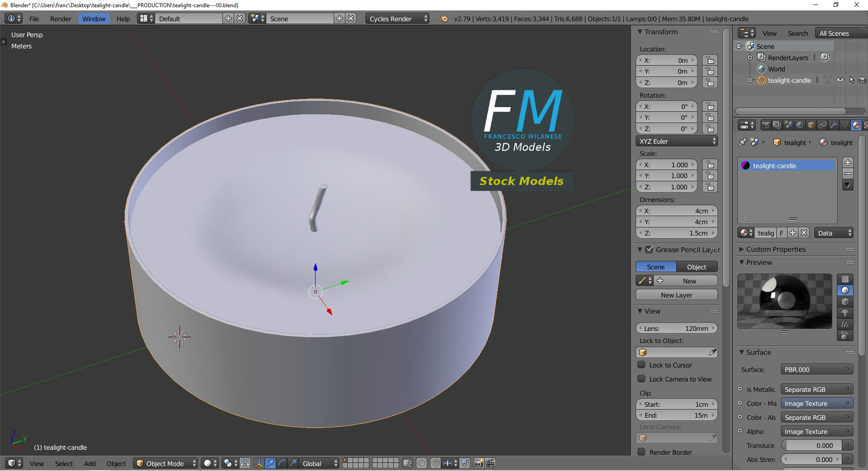868x471 pixels.
Task: Remove material slot with minus
Action: 848,174
